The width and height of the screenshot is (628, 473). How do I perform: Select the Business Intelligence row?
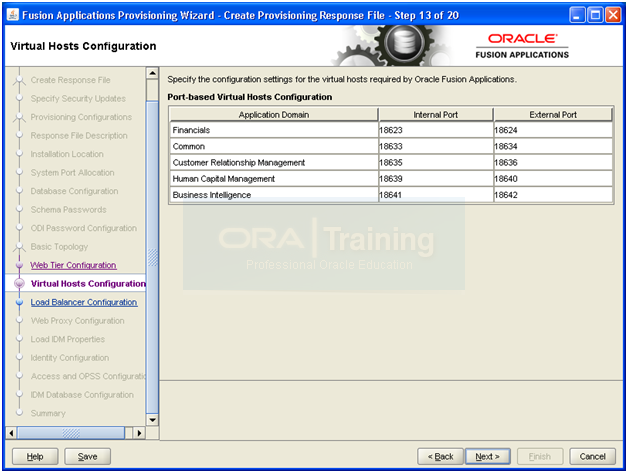[x=274, y=195]
